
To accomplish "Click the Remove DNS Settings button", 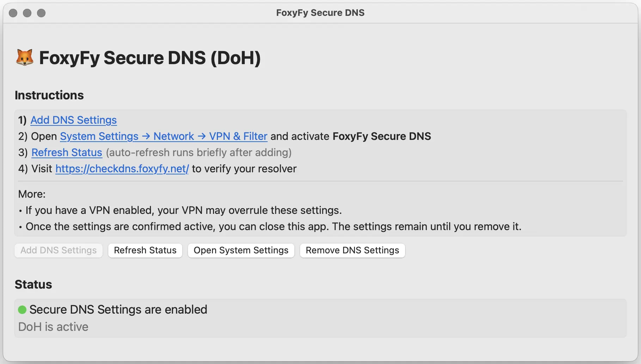I will [x=352, y=250].
